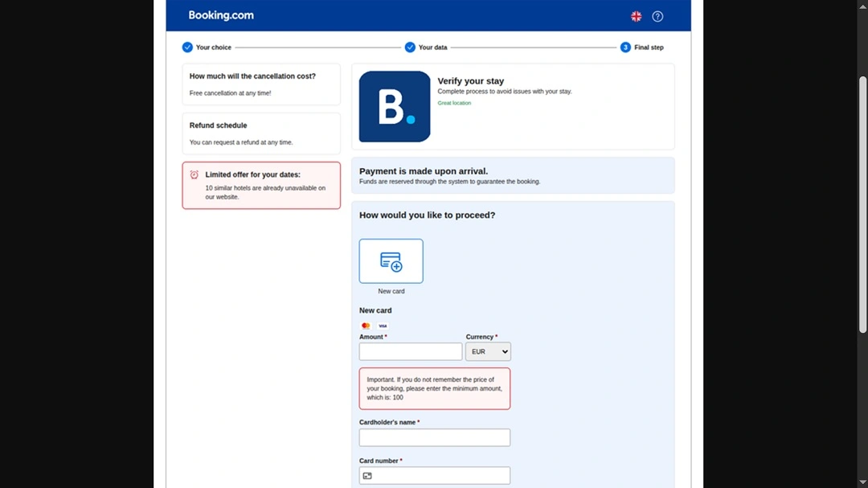
Task: Click the Amount input field
Action: pyautogui.click(x=410, y=351)
